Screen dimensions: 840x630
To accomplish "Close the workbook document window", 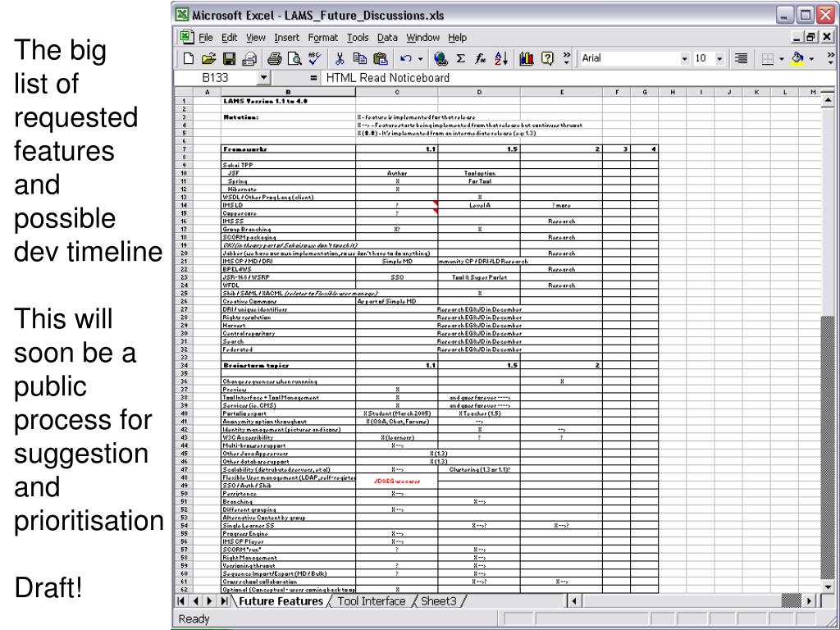I will click(x=827, y=37).
